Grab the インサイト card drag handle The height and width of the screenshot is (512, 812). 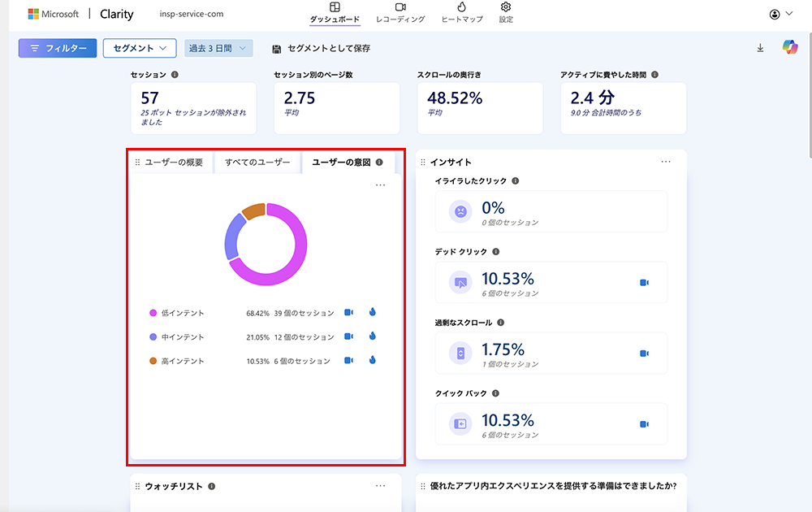(x=423, y=163)
